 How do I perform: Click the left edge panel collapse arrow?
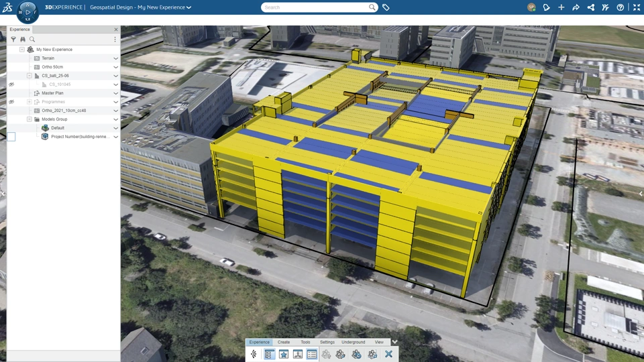tap(3, 194)
